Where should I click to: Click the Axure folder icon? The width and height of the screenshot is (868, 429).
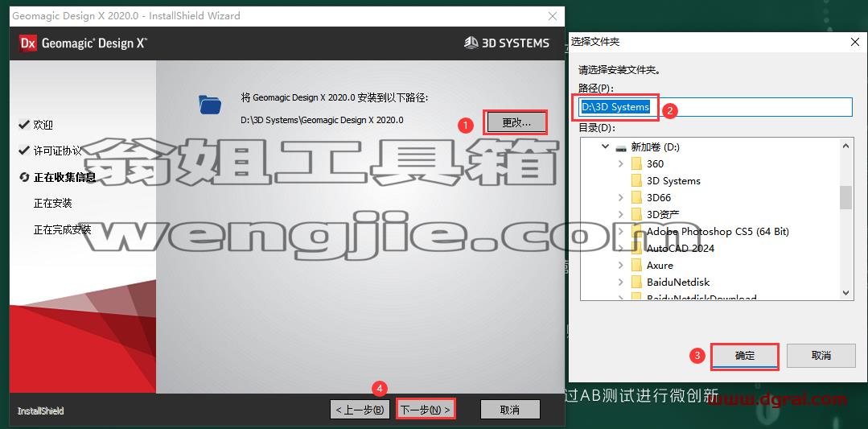coord(636,265)
